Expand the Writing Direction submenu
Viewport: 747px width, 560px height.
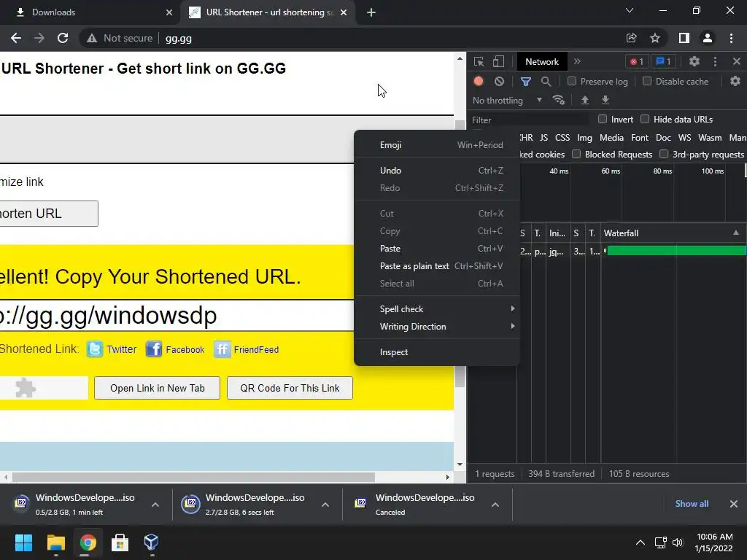pyautogui.click(x=438, y=327)
